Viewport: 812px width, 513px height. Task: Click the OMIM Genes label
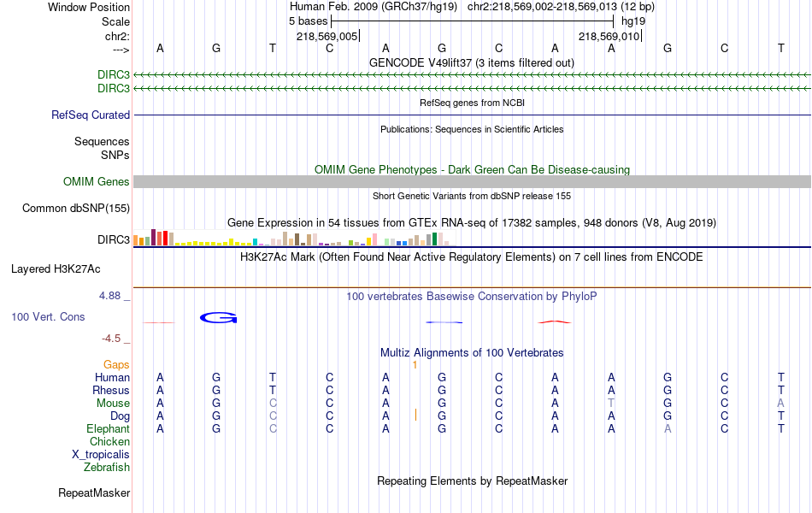(x=96, y=181)
